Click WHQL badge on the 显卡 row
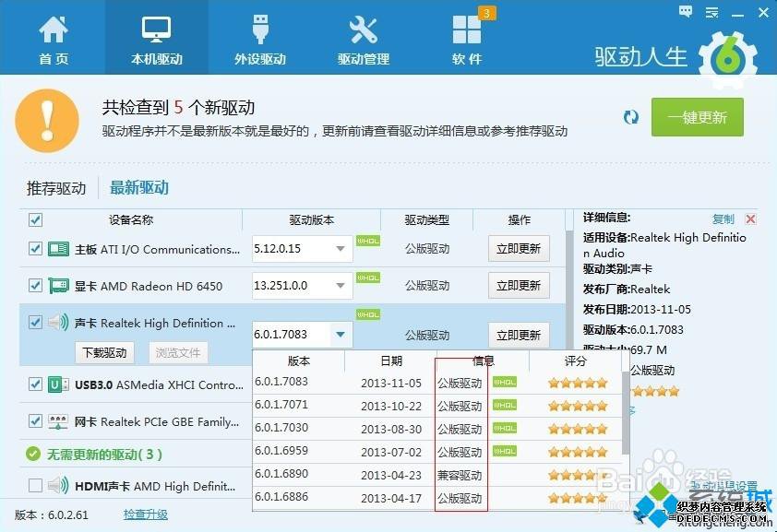This screenshot has height=532, width=777. 368,278
